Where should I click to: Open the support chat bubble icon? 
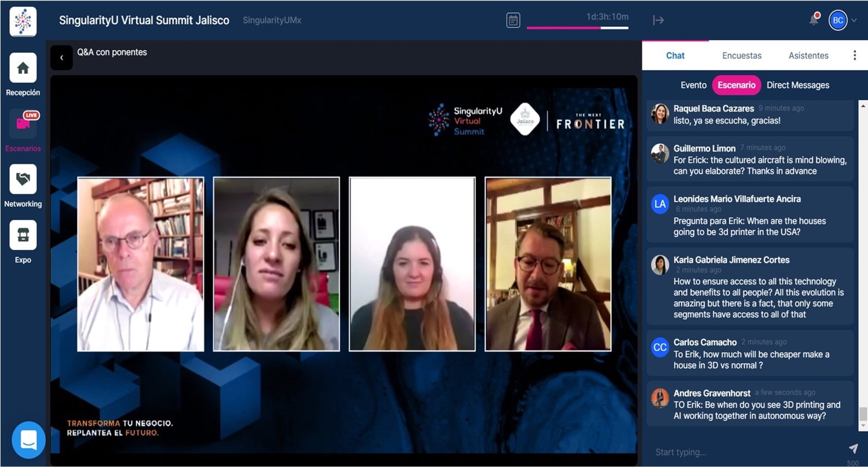pyautogui.click(x=28, y=440)
